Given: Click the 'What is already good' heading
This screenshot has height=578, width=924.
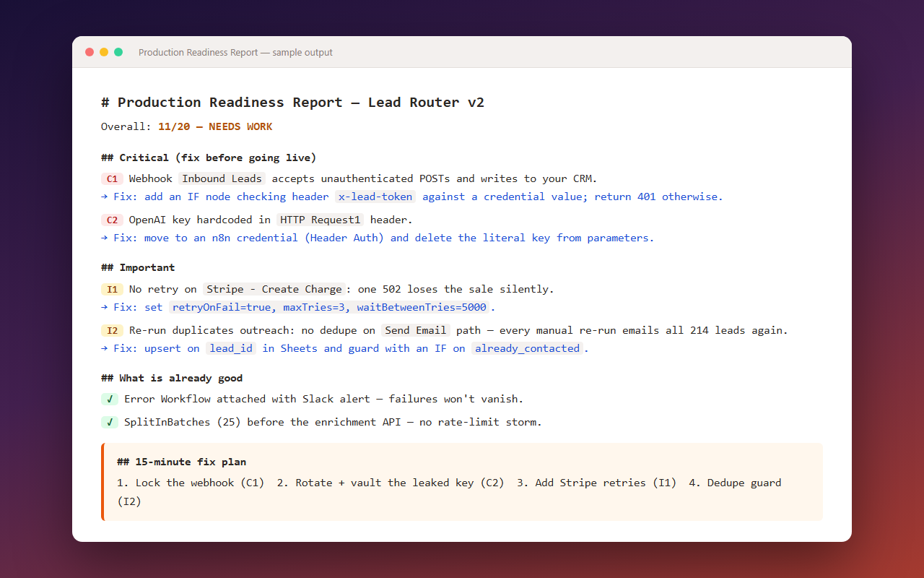Looking at the screenshot, I should pos(172,378).
